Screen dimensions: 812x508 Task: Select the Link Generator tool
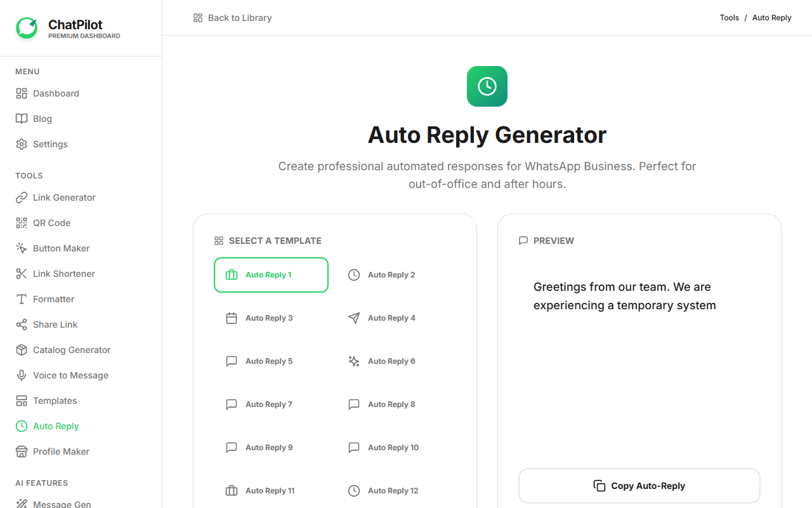[63, 197]
